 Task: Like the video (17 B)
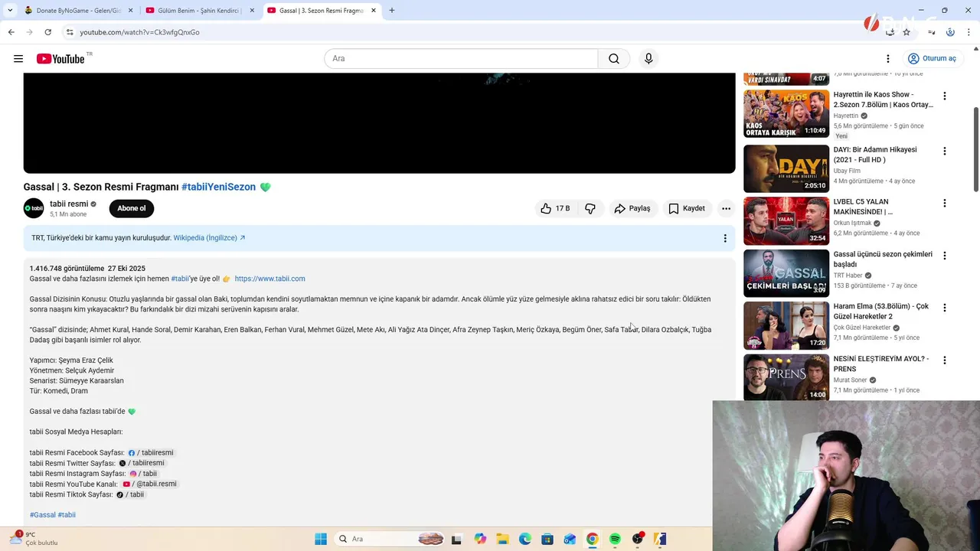555,208
